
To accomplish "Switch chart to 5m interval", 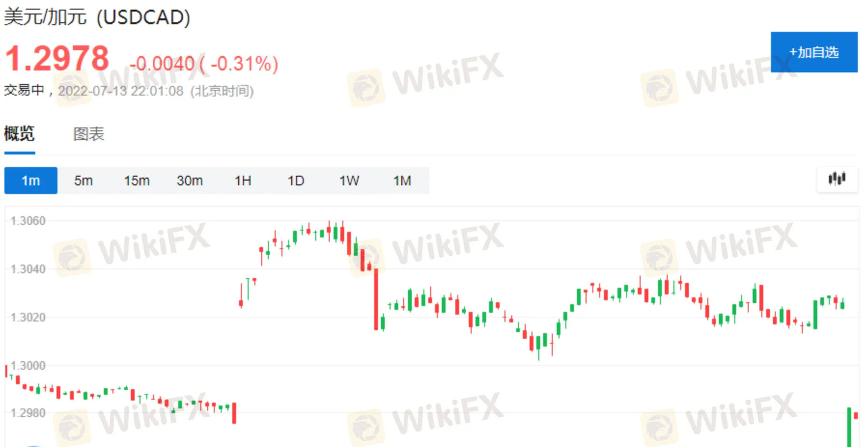I will 84,181.
